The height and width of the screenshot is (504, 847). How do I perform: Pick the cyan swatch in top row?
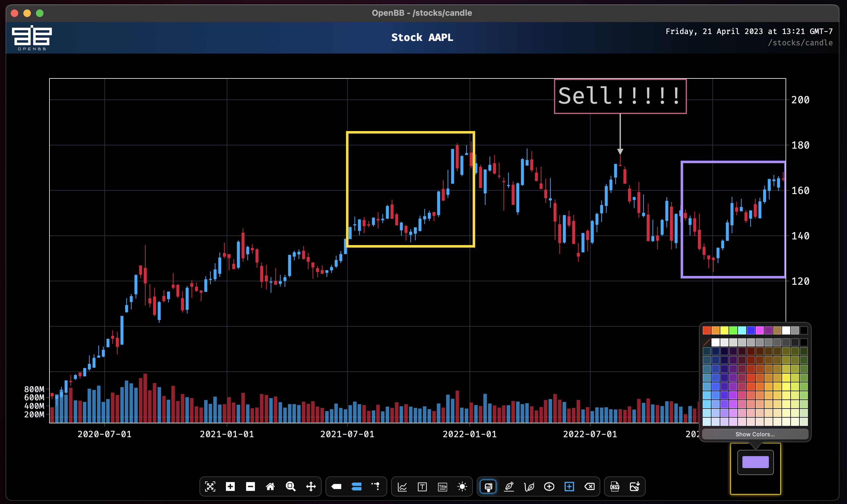742,330
